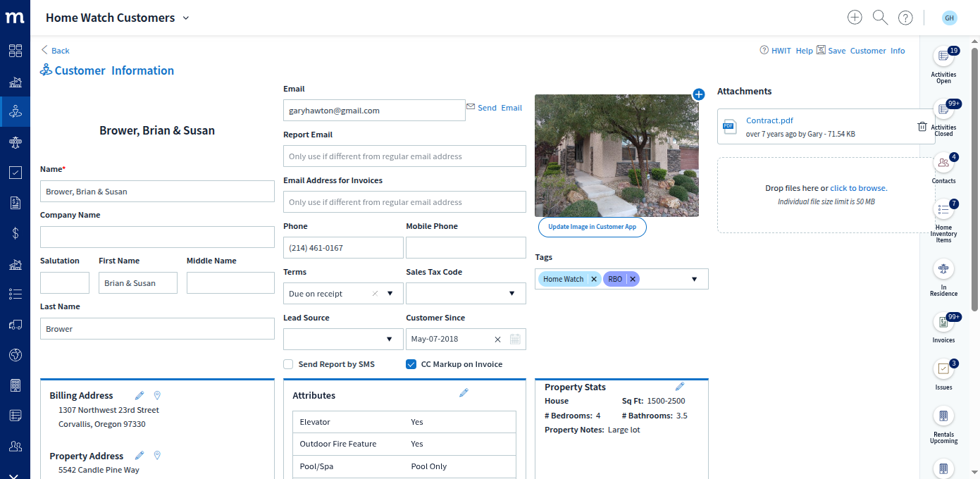Click HWIT Help link
This screenshot has height=479, width=980.
[786, 51]
